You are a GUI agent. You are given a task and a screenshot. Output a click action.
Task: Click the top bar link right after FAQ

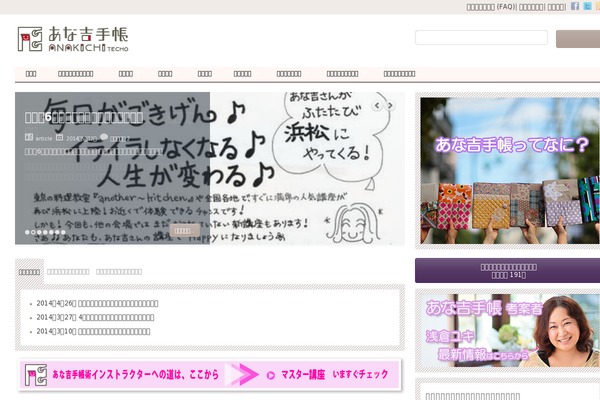pyautogui.click(x=531, y=7)
